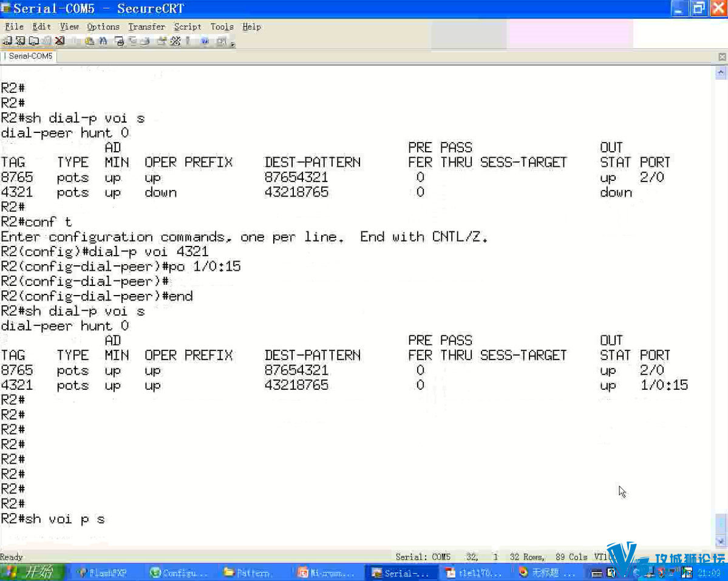The image size is (728, 581).
Task: Click the keyboard icon in the system tray
Action: click(597, 573)
